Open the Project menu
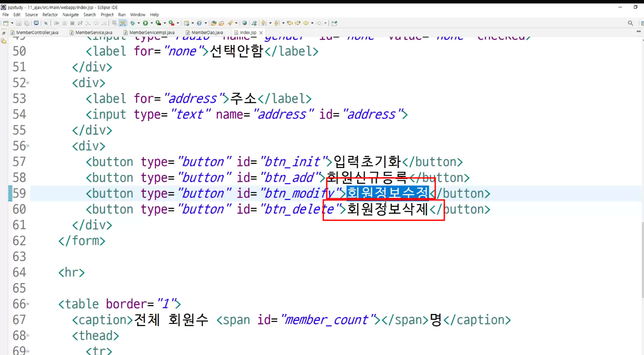This screenshot has height=355, width=644. coord(107,15)
